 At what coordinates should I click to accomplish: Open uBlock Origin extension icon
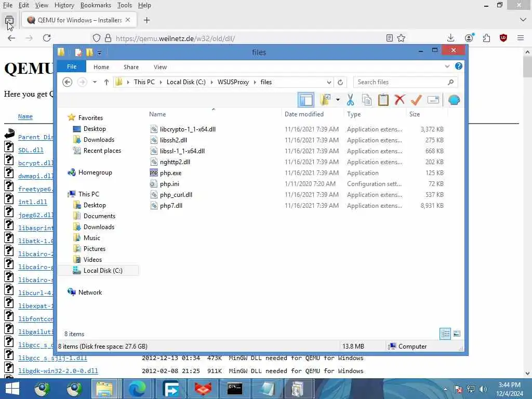click(x=503, y=38)
